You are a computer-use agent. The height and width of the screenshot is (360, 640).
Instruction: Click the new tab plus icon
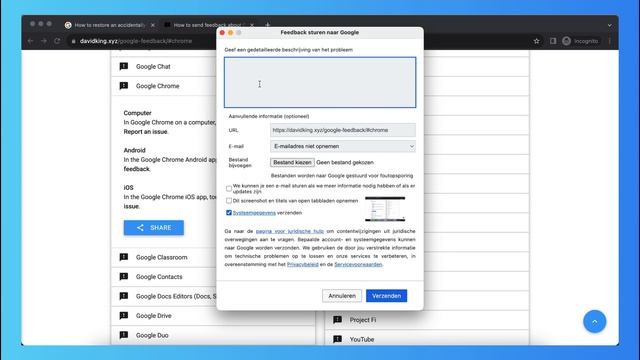coord(267,25)
